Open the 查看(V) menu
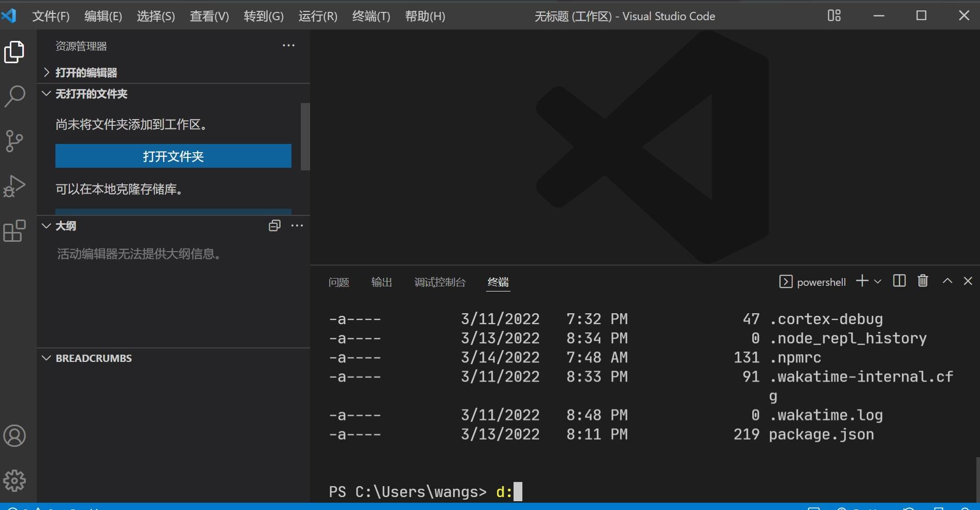This screenshot has height=510, width=980. [209, 16]
